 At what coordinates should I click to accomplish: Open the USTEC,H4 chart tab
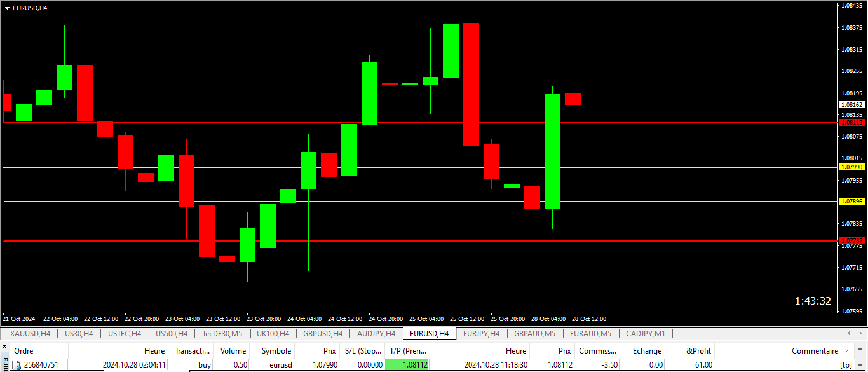[125, 333]
